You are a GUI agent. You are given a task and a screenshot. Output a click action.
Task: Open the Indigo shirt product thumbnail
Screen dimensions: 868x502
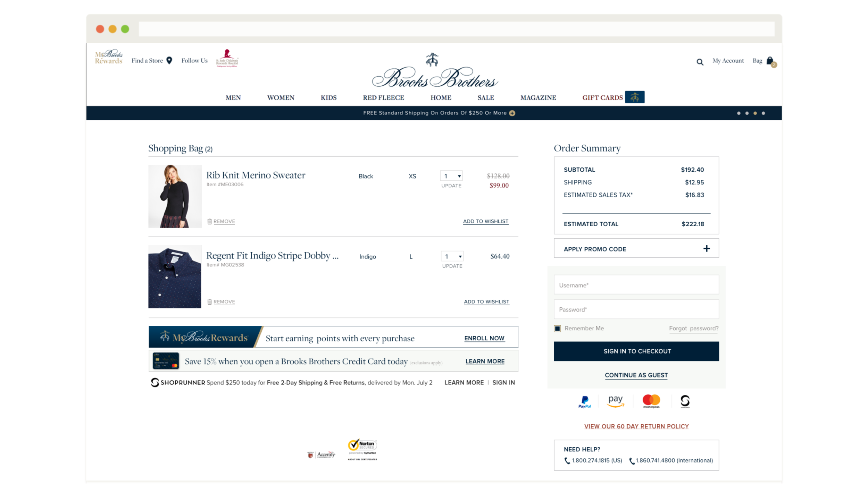point(175,277)
